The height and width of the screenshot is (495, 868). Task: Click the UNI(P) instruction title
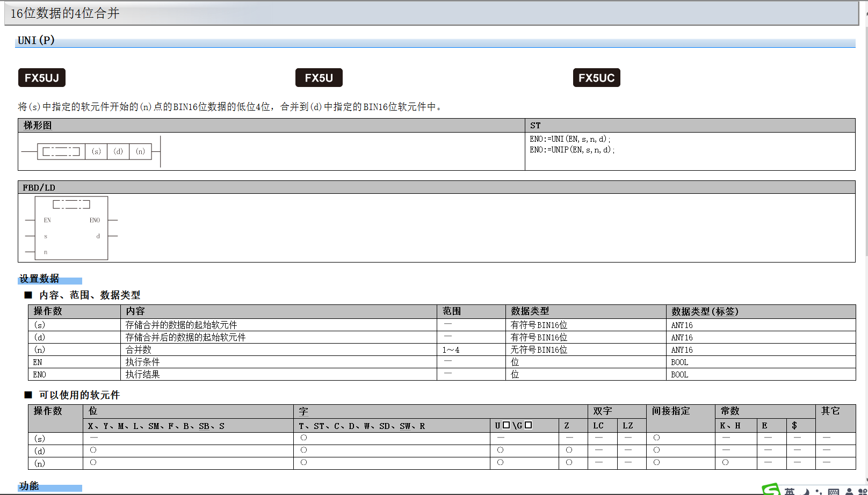(x=36, y=40)
